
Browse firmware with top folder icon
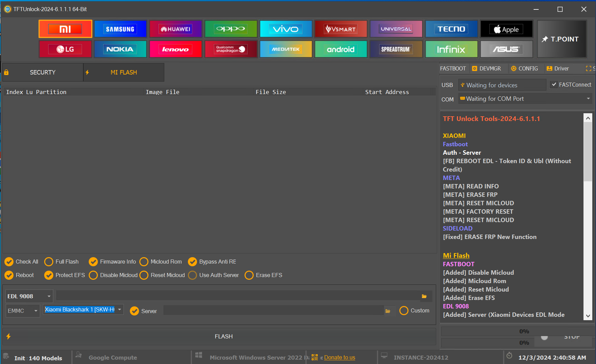[x=424, y=296]
